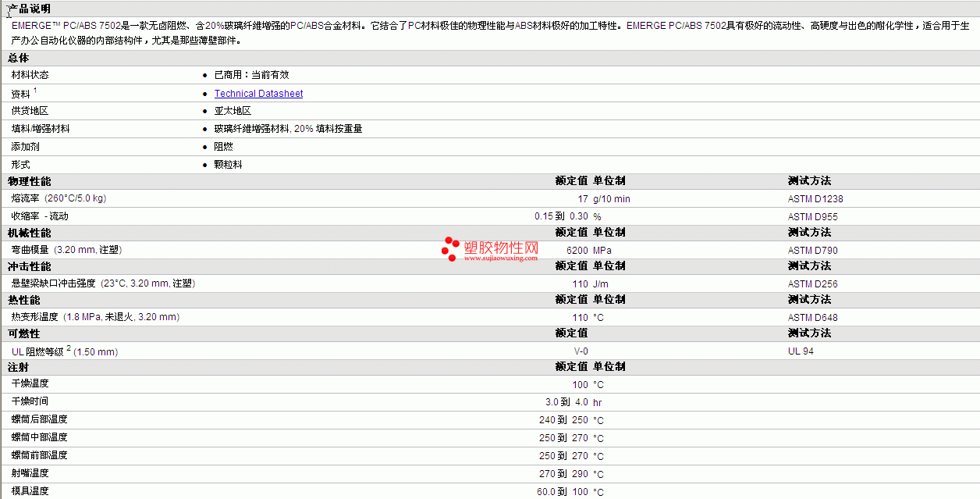
Task: Select the 射嘴温度 row label
Action: [x=30, y=473]
